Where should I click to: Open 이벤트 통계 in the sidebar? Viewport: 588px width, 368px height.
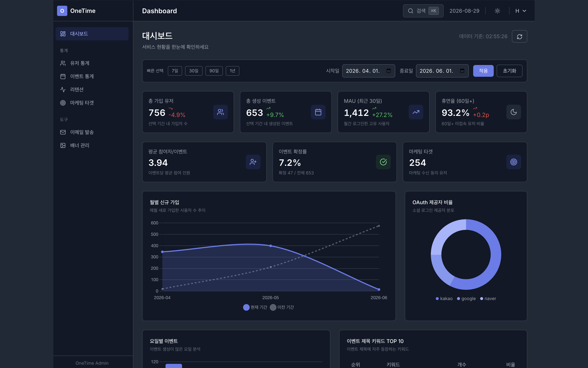coord(92,76)
